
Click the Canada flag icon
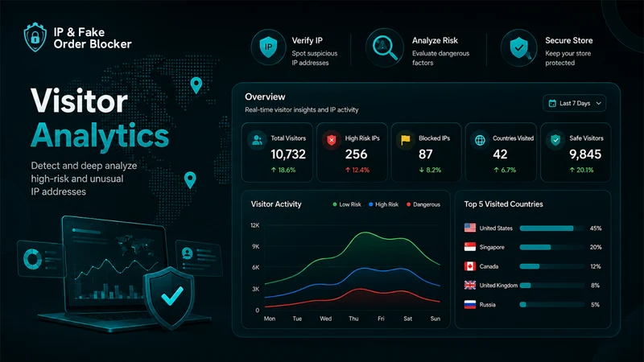470,266
